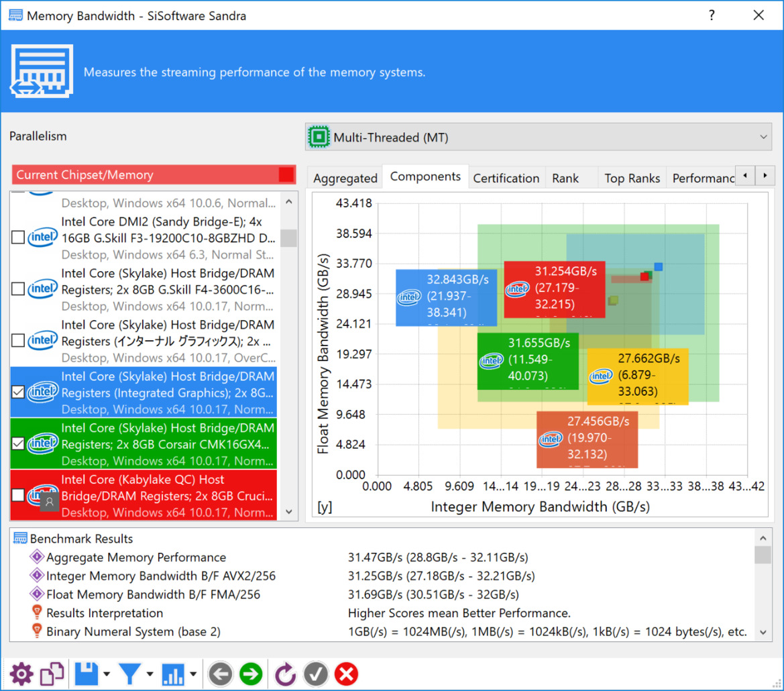Click the reference list scrollbar up arrow

289,202
